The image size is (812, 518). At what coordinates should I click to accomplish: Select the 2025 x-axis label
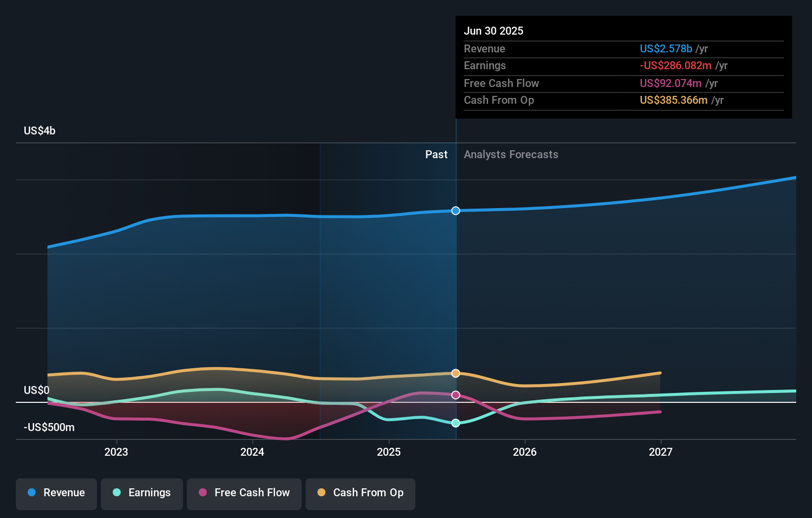coord(389,452)
